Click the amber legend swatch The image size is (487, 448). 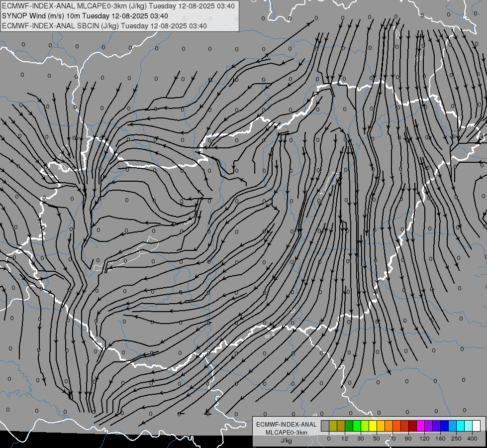381,426
